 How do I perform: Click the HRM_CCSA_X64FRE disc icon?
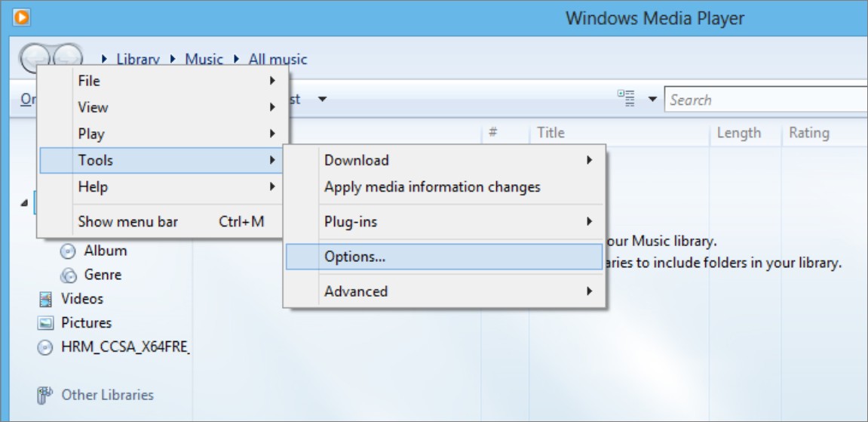tap(44, 348)
